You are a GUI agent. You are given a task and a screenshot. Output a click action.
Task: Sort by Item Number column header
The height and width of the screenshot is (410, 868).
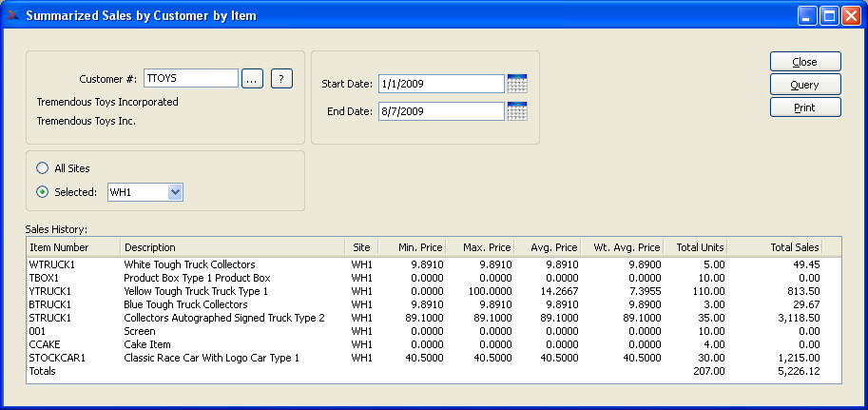(x=72, y=247)
